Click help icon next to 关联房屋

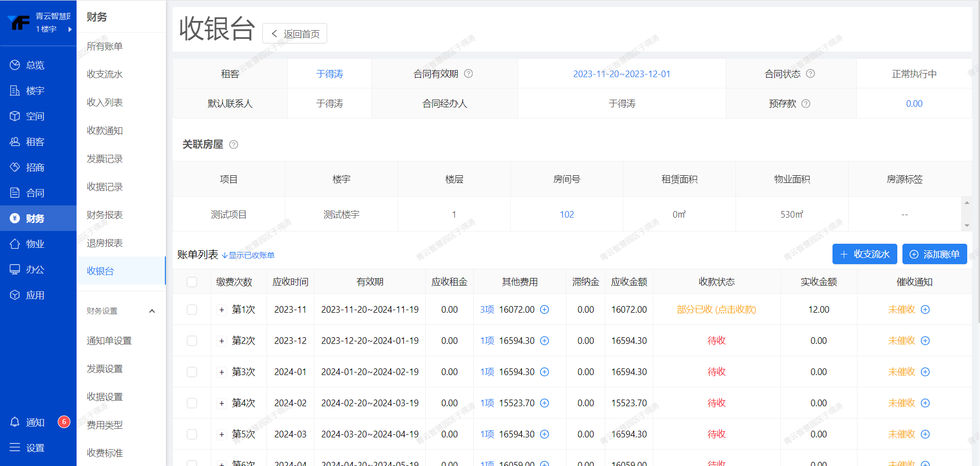(x=234, y=145)
